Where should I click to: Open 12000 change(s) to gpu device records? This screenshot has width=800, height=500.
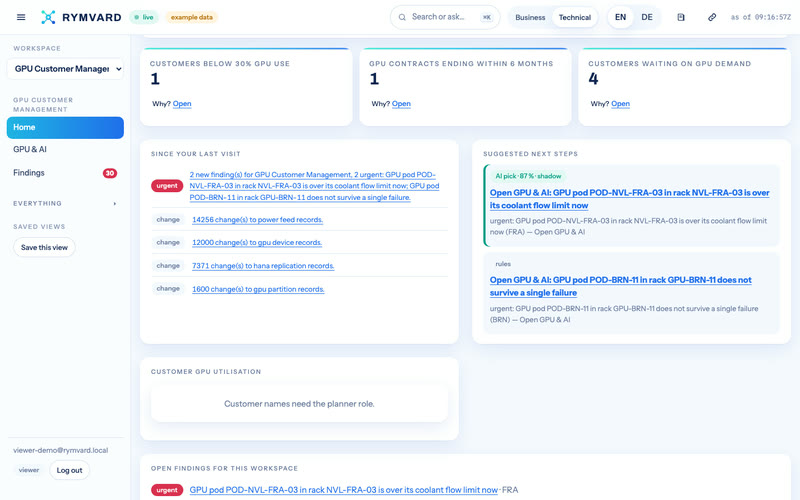pos(257,243)
